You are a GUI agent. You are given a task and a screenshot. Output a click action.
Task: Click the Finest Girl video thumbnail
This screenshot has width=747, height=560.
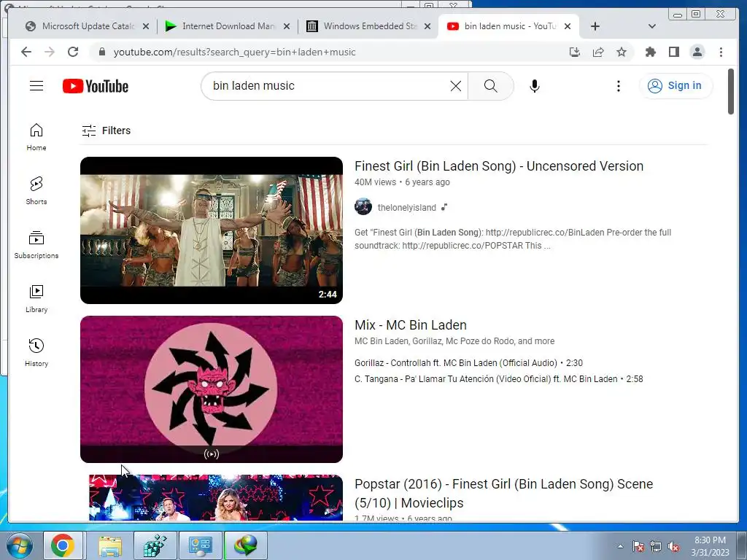tap(212, 230)
